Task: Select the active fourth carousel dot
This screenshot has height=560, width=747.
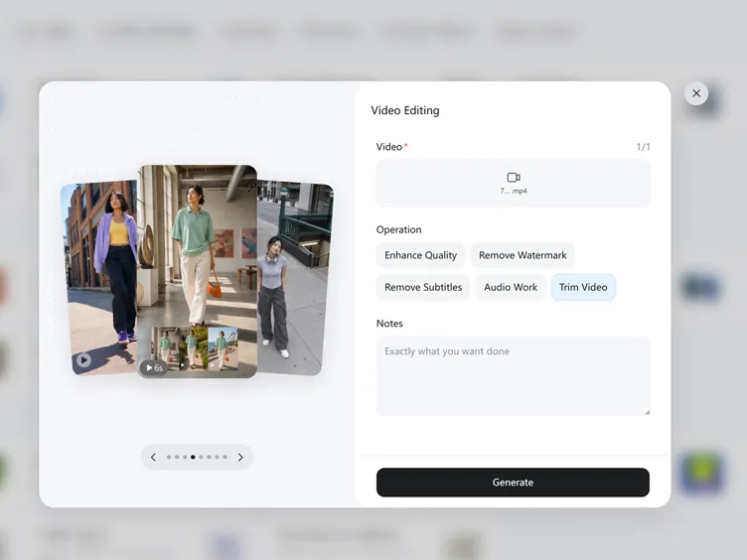Action: 193,457
